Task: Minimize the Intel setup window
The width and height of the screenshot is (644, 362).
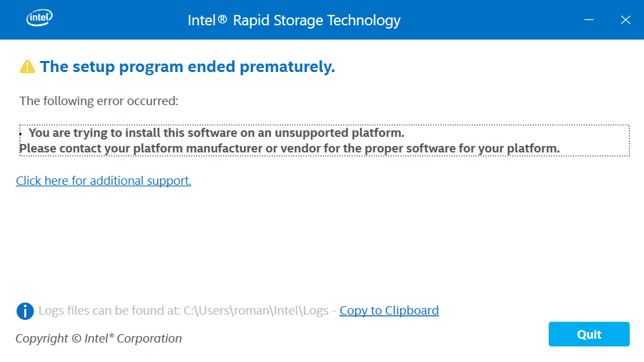Action: [x=589, y=19]
